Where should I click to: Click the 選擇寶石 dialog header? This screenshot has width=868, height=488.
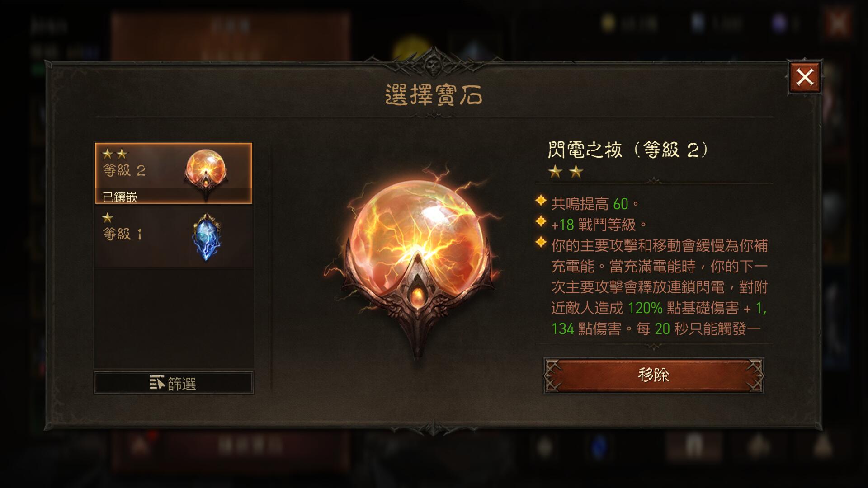(x=434, y=95)
